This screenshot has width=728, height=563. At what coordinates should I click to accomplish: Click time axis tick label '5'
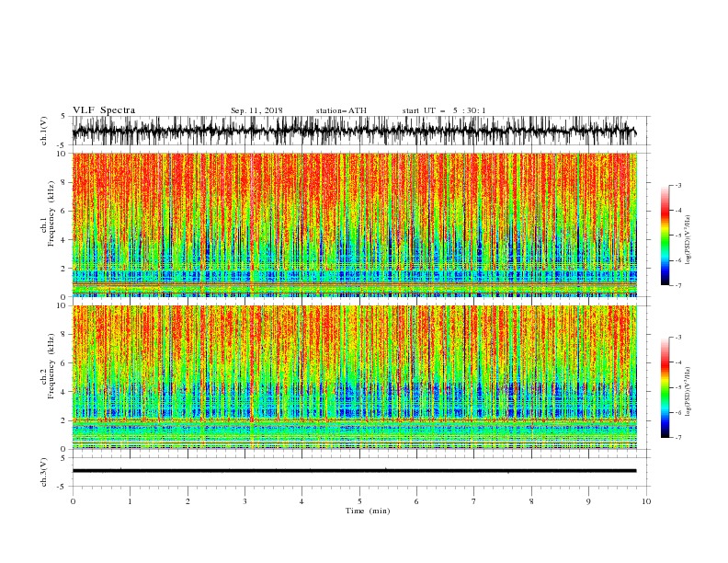click(359, 501)
